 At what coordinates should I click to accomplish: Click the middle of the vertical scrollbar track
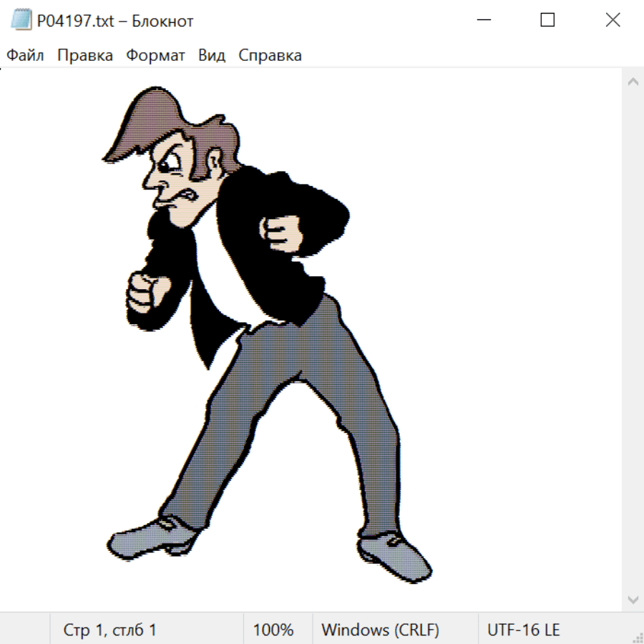click(x=633, y=340)
